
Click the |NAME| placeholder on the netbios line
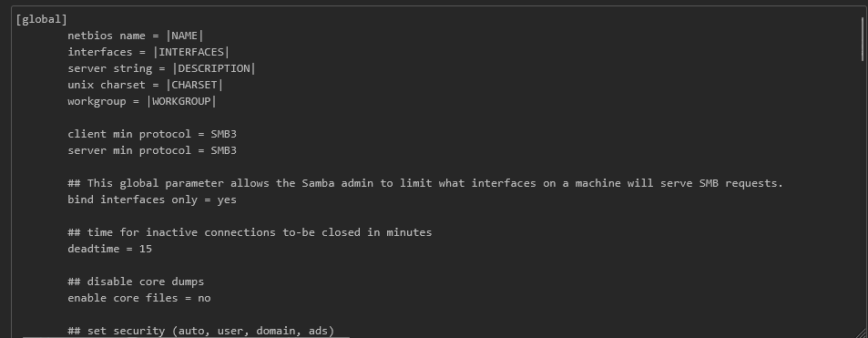click(x=185, y=36)
